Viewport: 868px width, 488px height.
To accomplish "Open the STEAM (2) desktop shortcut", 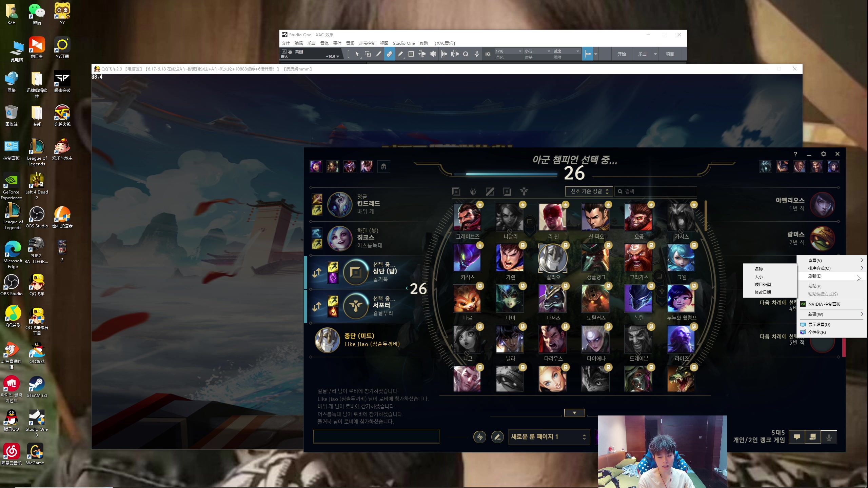I will [x=37, y=387].
